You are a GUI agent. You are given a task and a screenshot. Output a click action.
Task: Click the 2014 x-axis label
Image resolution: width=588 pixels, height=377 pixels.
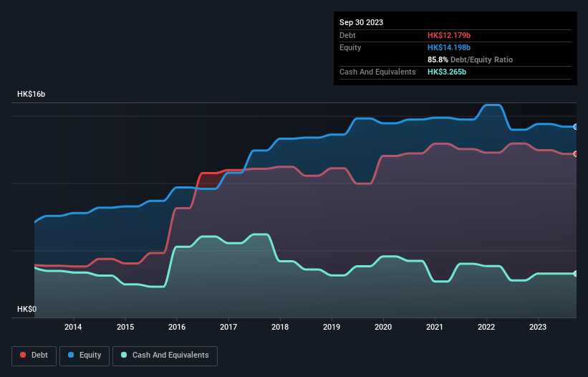(73, 327)
